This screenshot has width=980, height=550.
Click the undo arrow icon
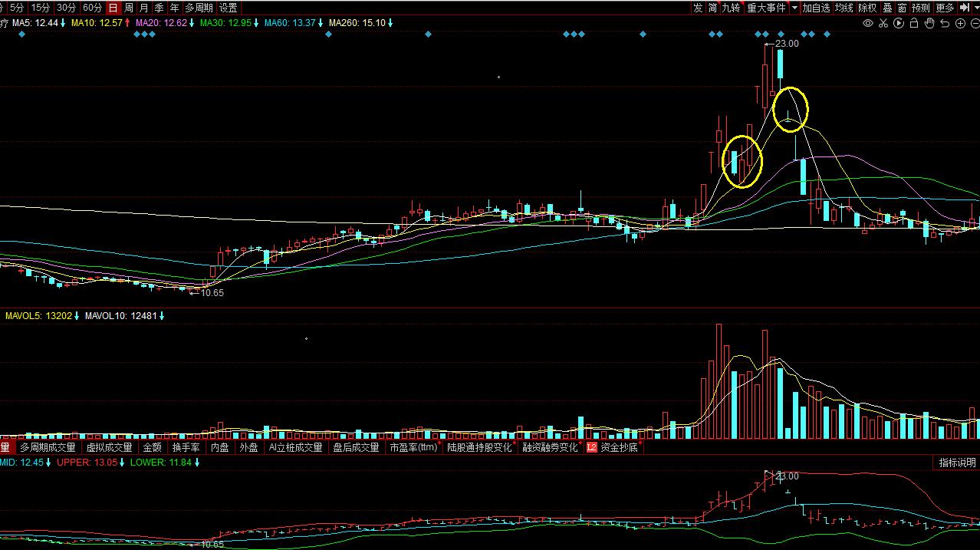click(945, 23)
